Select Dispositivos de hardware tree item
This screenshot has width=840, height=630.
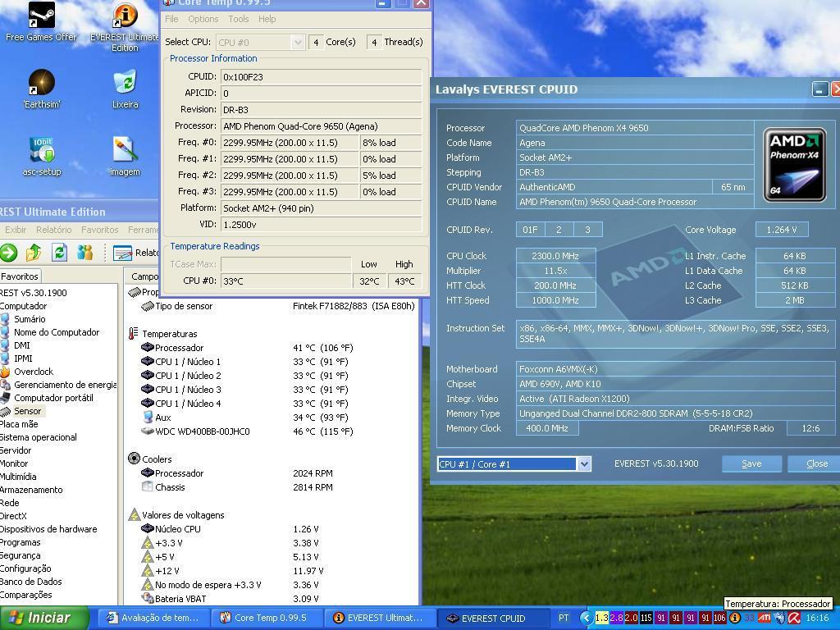[x=48, y=529]
